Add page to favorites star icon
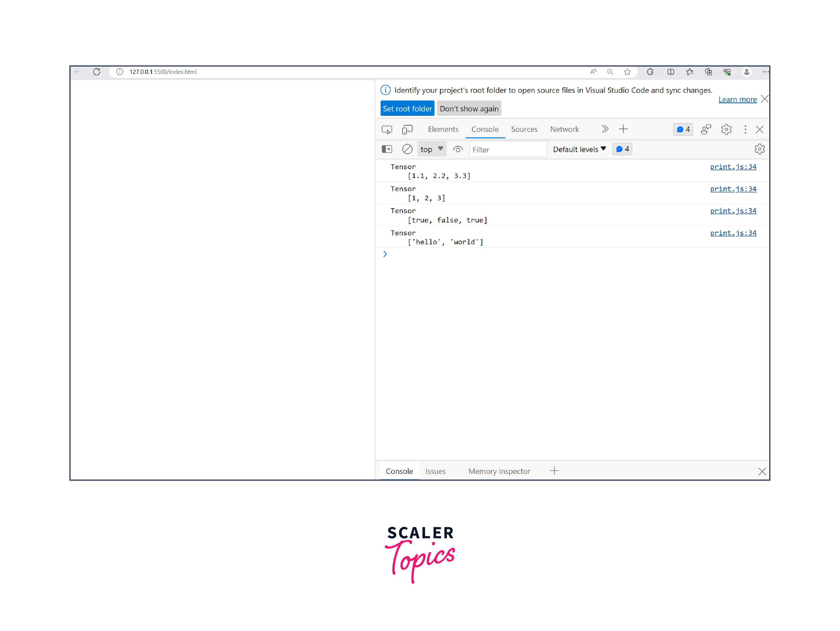840x631 pixels. tap(627, 72)
